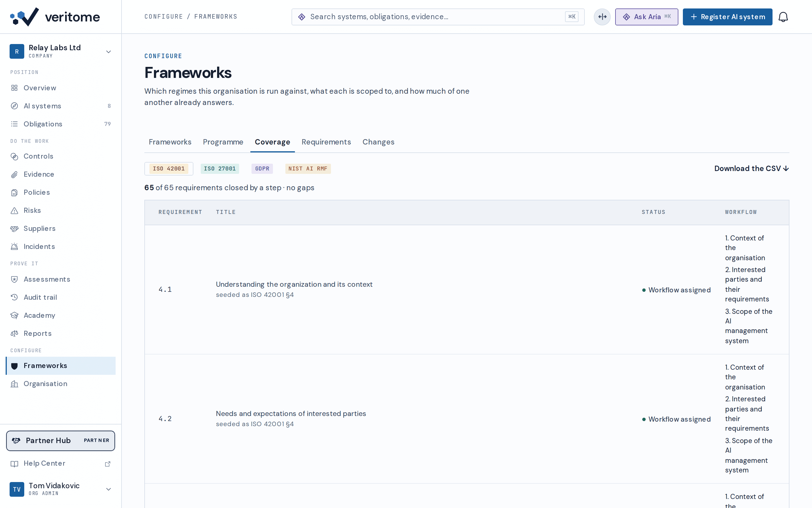Click the Requirement column header

(180, 212)
